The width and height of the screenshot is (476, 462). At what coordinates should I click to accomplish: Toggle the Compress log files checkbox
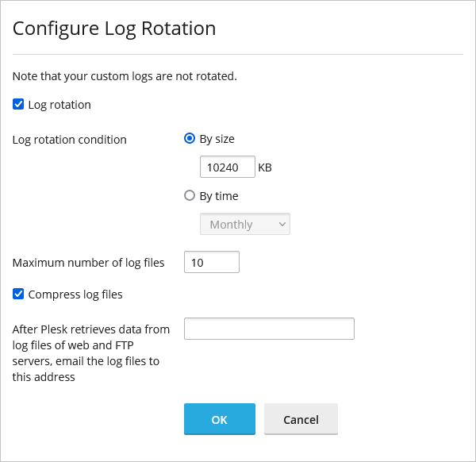(18, 295)
